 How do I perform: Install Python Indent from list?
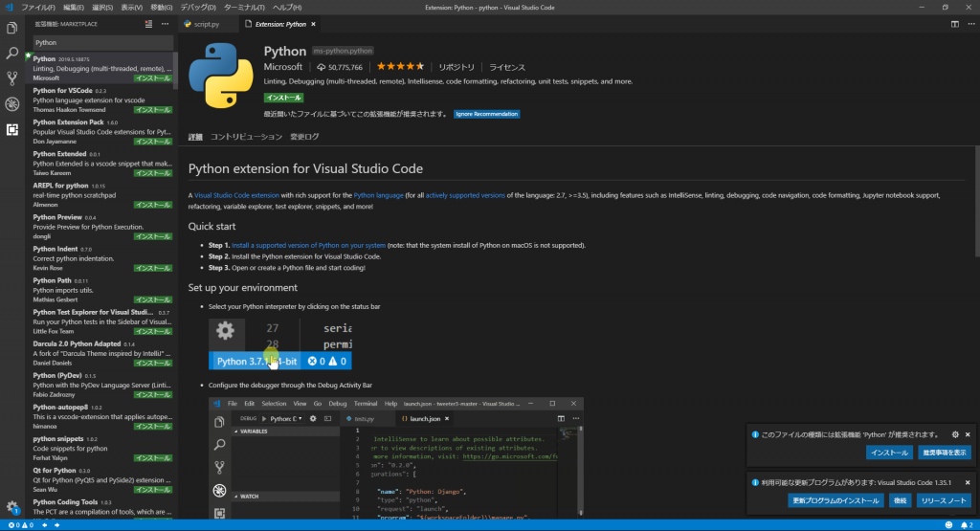click(153, 268)
